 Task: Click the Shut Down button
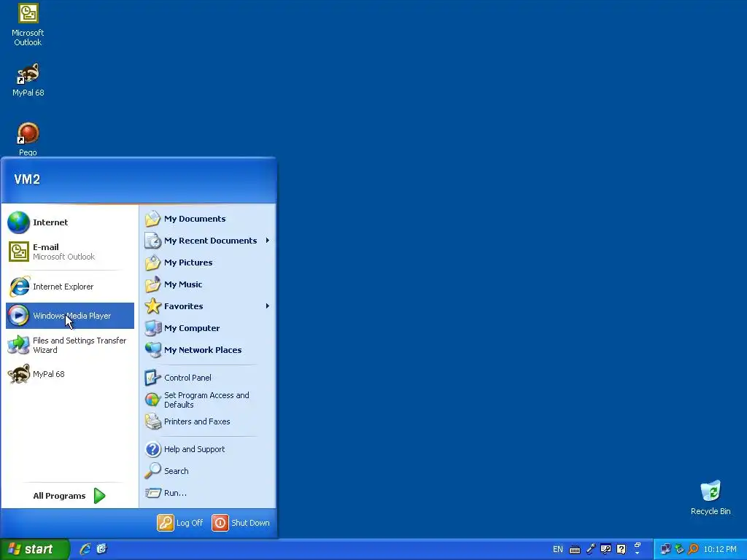pyautogui.click(x=241, y=523)
